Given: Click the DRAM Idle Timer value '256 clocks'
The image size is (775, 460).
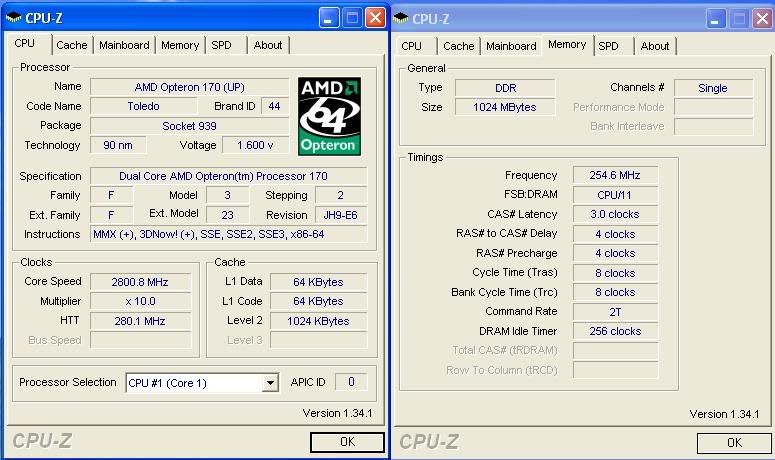Looking at the screenshot, I should (615, 331).
